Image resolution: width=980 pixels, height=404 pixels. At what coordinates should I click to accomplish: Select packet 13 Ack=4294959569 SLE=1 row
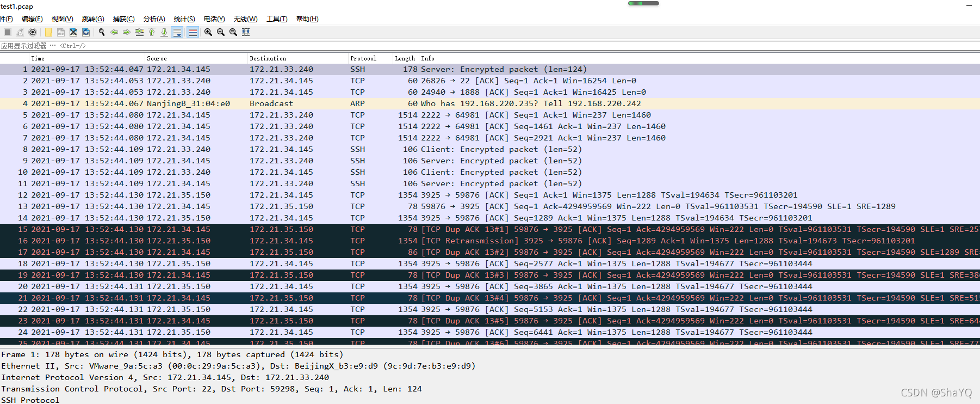490,206
